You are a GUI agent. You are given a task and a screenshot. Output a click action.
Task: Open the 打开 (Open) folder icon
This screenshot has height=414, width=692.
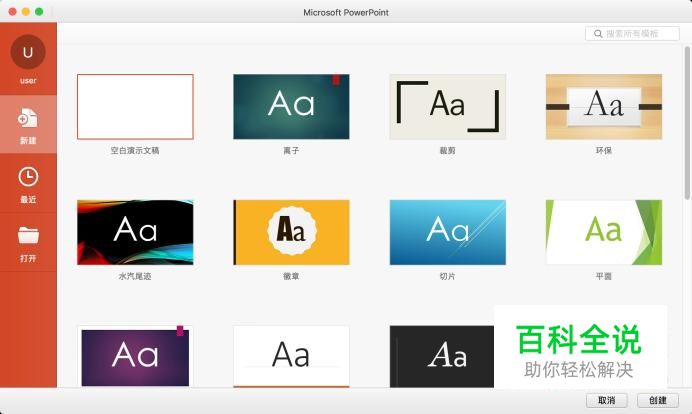pos(28,235)
